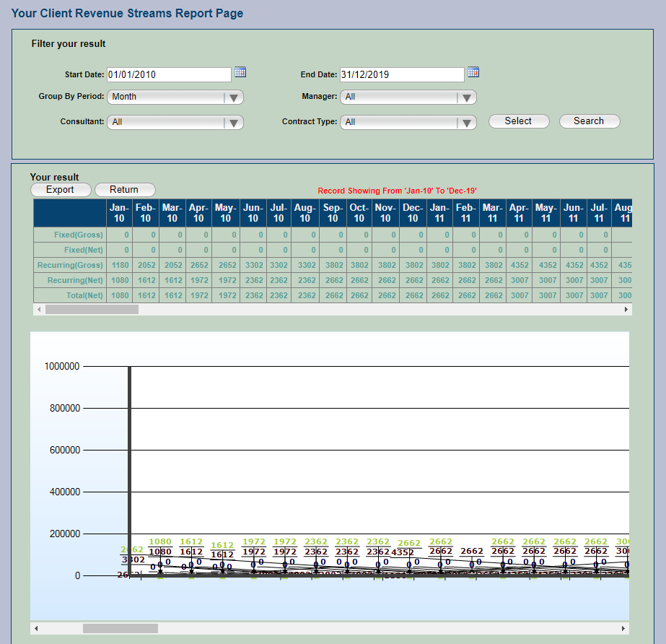Click the page title heading
The height and width of the screenshot is (644, 666).
click(127, 13)
